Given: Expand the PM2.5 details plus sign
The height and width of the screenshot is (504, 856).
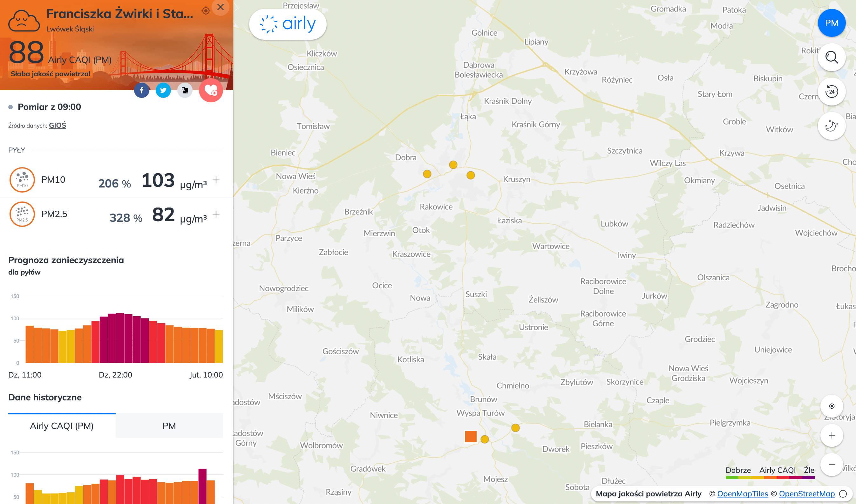Looking at the screenshot, I should click(x=216, y=214).
